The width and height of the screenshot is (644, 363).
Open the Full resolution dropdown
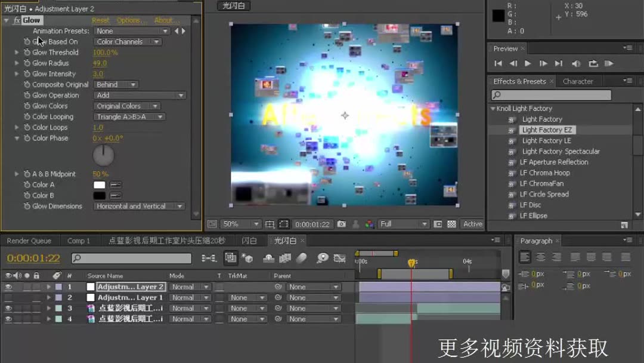[403, 223]
